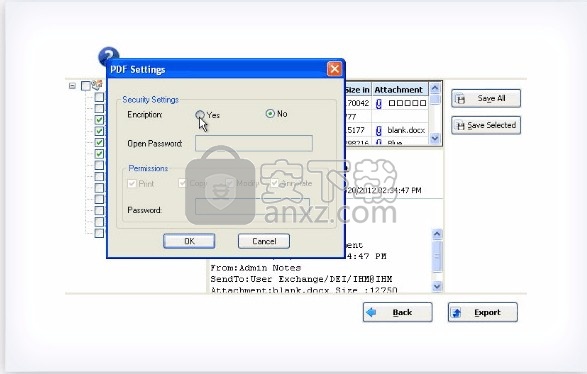The image size is (587, 374).
Task: Click the Save All button
Action: [x=486, y=98]
